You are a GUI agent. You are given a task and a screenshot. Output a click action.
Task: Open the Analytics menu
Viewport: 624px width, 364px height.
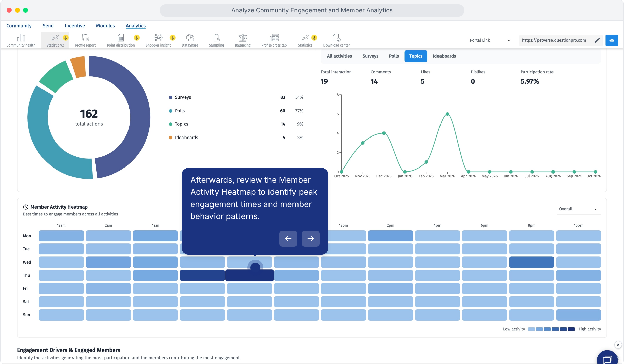pyautogui.click(x=136, y=26)
